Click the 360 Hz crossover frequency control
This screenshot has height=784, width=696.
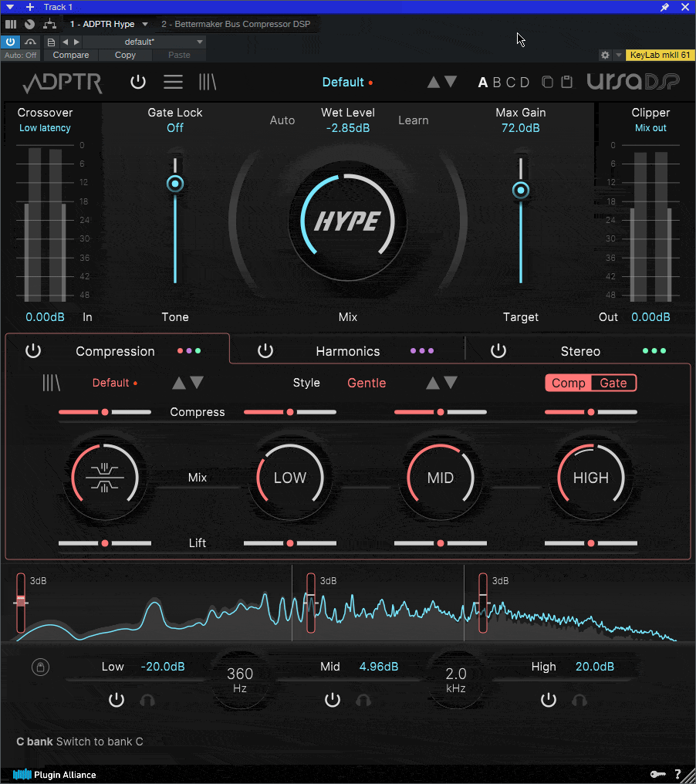(x=240, y=680)
